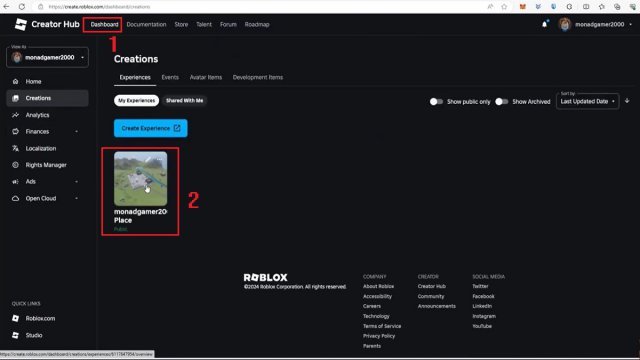Open Rights Manager sidebar icon

click(x=16, y=165)
